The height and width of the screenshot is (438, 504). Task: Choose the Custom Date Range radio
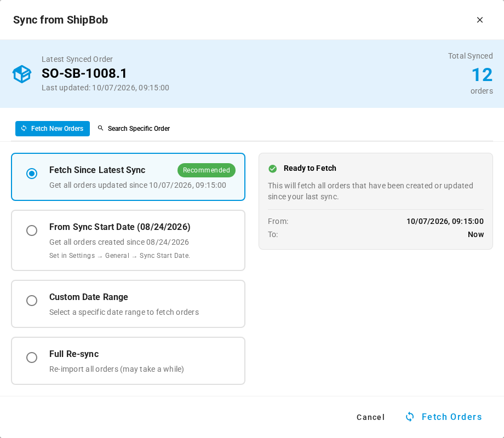click(32, 301)
